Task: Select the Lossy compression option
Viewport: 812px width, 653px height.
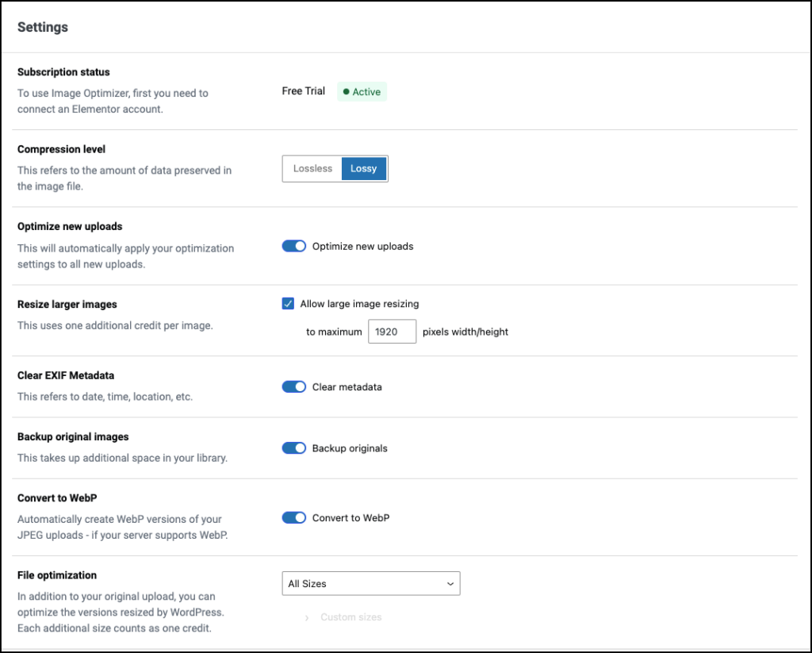Action: click(363, 168)
